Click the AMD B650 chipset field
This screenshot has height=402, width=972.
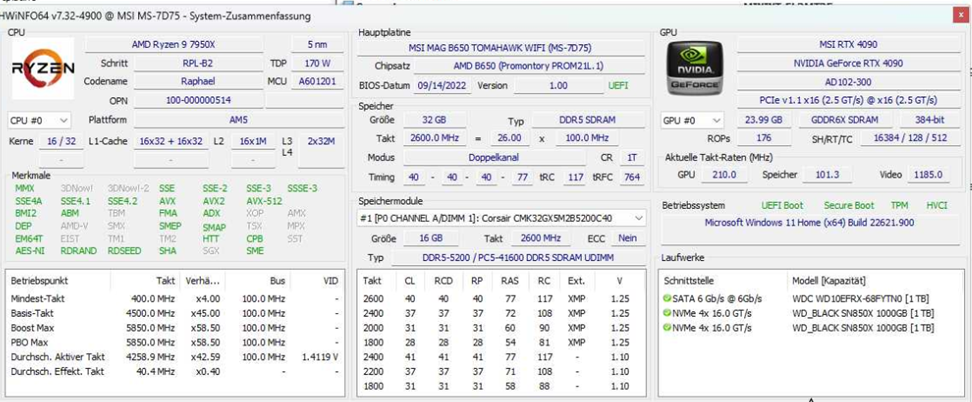click(529, 66)
